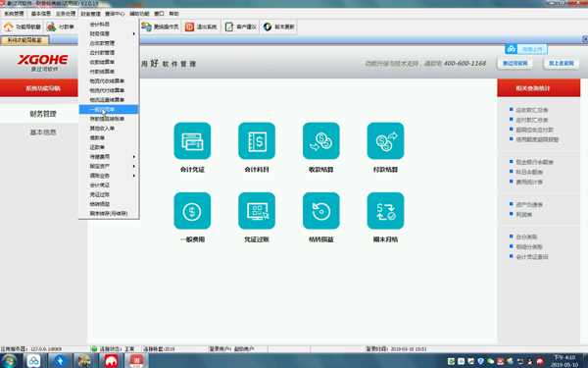The image size is (588, 368).
Task: Expand the 固定资产 submenu
Action: [109, 166]
